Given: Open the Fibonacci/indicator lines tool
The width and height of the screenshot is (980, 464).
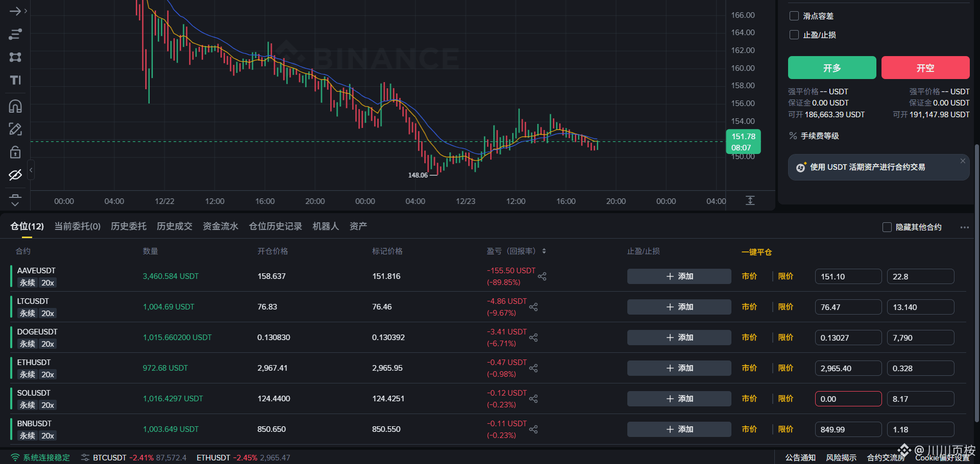Looking at the screenshot, I should 15,34.
